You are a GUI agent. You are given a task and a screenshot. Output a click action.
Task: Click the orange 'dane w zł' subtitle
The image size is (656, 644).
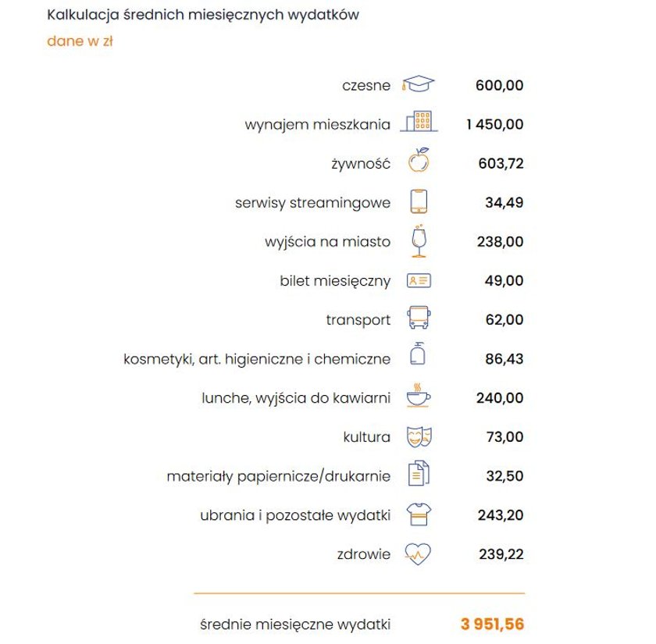pos(80,41)
